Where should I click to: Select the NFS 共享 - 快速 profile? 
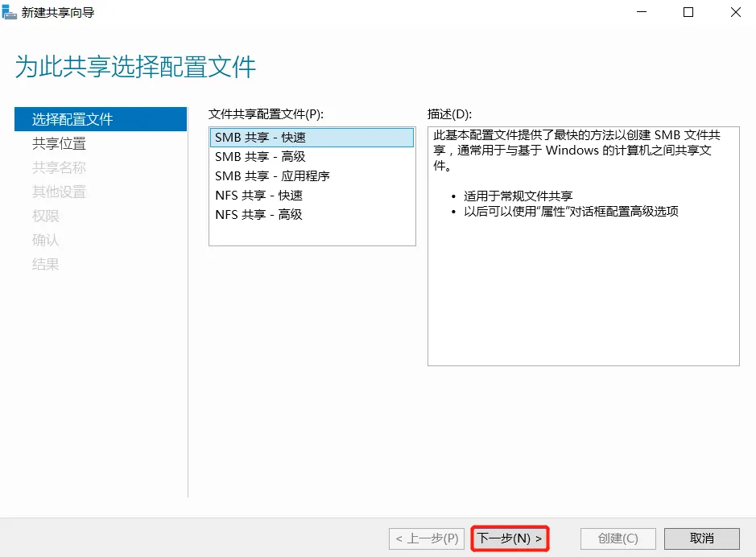click(x=258, y=196)
